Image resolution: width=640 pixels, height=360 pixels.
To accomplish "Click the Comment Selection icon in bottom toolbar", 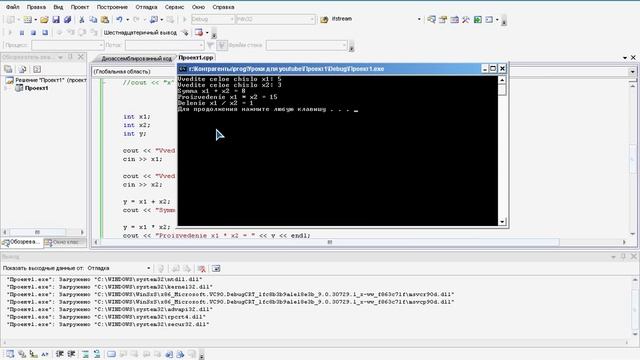I will pyautogui.click(x=85, y=354).
